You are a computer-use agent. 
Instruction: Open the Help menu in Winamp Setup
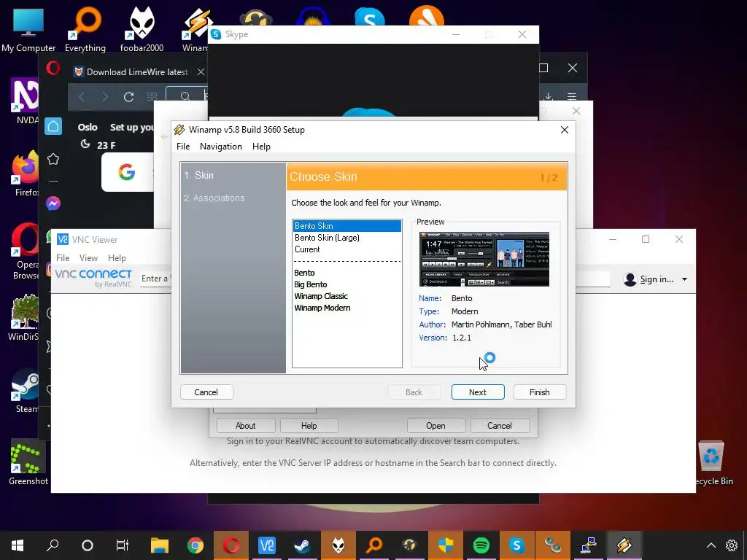pyautogui.click(x=261, y=147)
